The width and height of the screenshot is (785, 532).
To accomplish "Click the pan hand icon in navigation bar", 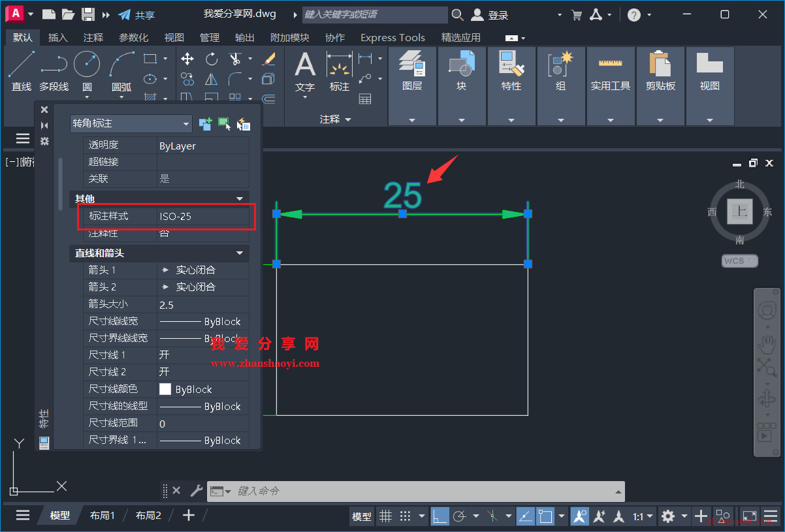I will click(x=766, y=343).
